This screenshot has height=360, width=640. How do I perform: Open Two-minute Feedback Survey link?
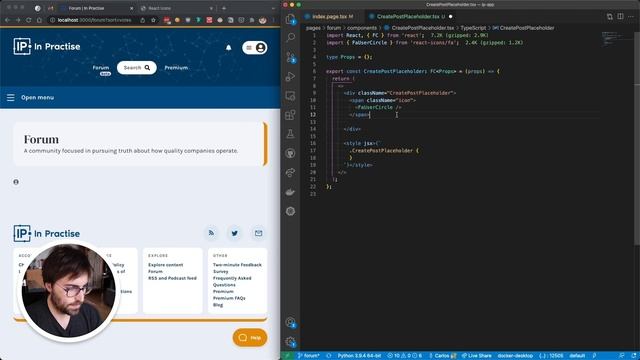(x=237, y=268)
